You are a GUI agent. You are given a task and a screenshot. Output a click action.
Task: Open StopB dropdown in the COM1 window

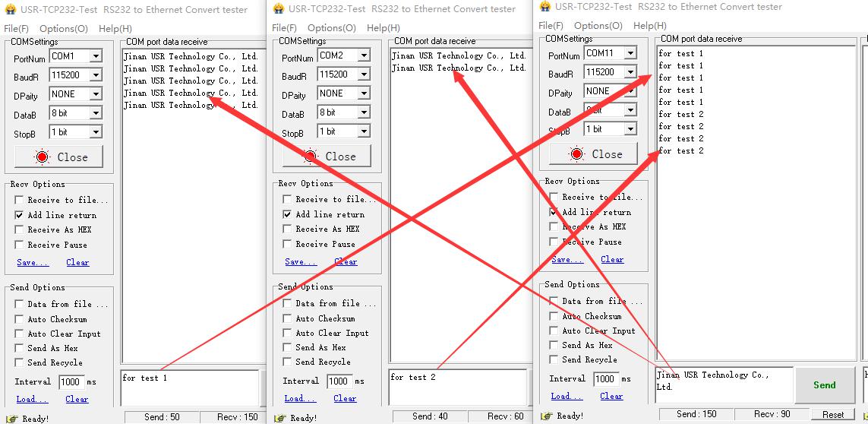pos(96,132)
